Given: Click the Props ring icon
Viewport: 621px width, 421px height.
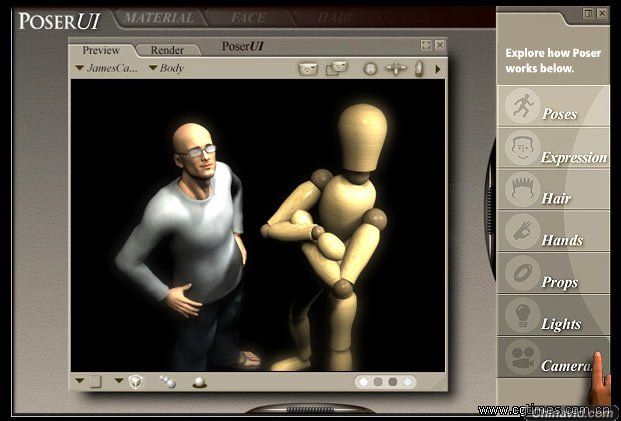Looking at the screenshot, I should tap(523, 273).
